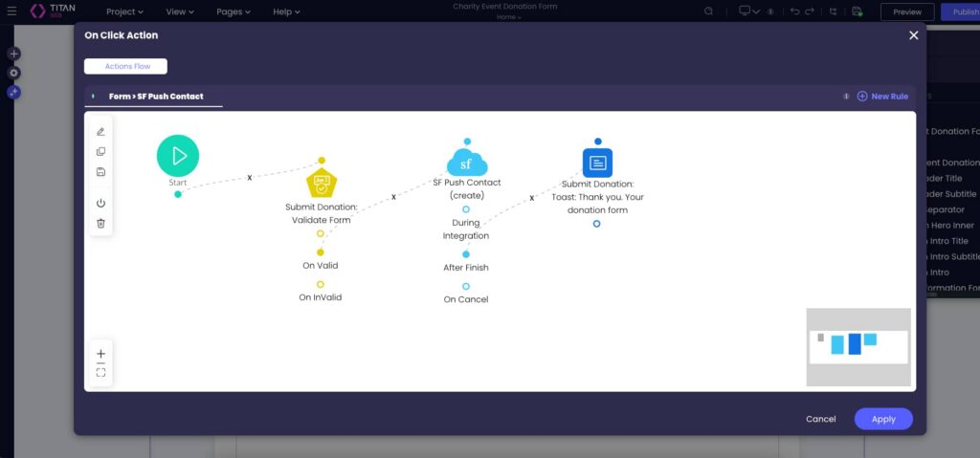Click the search magnifier icon in top bar
The image size is (980, 458).
708,11
